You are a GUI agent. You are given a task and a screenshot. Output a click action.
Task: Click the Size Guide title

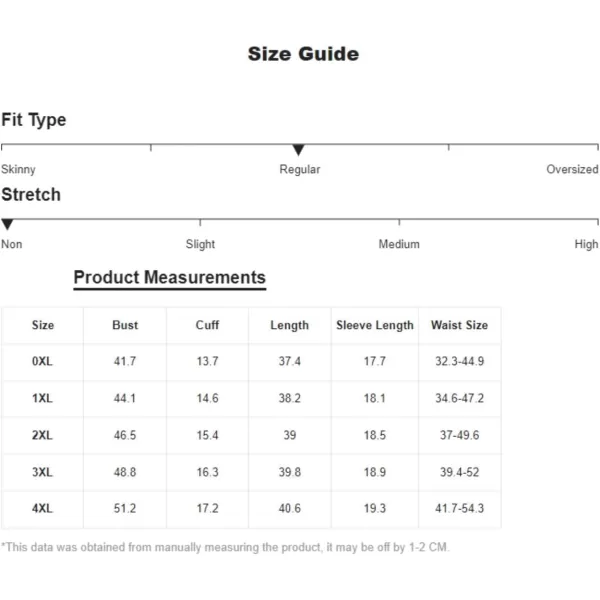[x=303, y=54]
